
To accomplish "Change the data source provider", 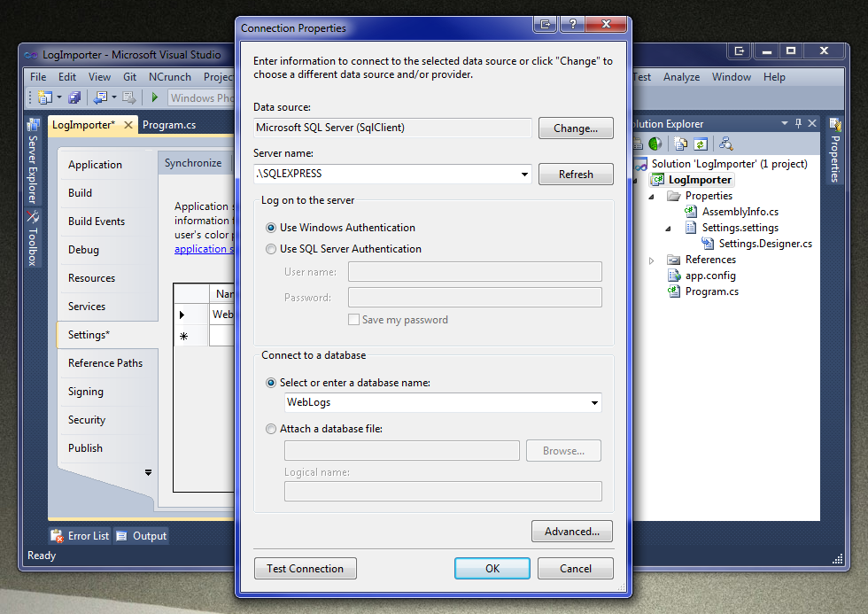I will (576, 128).
